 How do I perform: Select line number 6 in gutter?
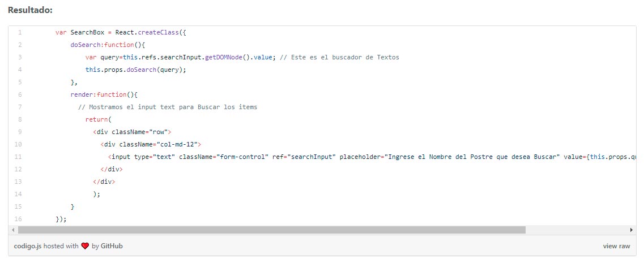point(20,95)
